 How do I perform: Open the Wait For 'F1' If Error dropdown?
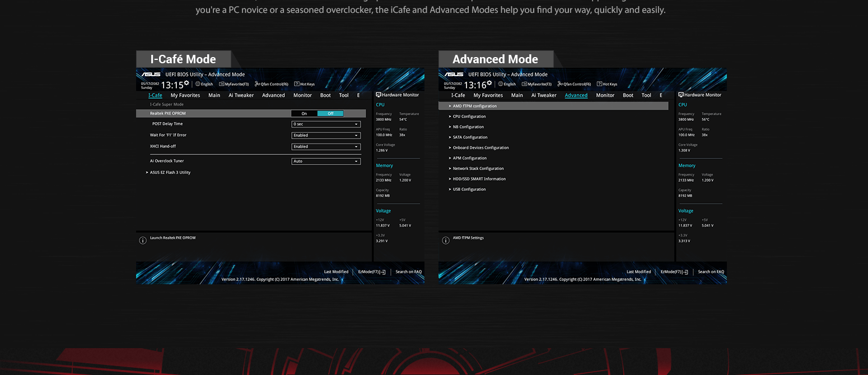pos(326,135)
